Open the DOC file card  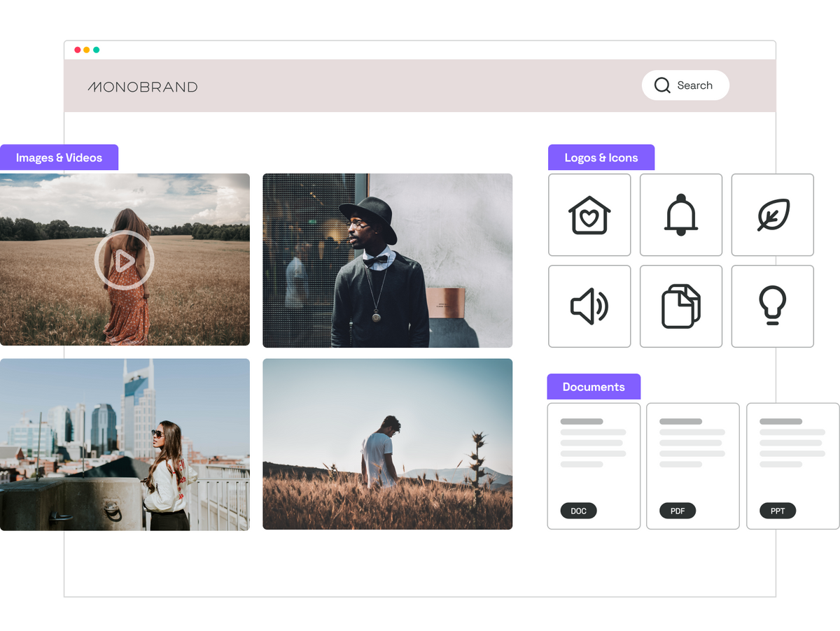pos(594,466)
